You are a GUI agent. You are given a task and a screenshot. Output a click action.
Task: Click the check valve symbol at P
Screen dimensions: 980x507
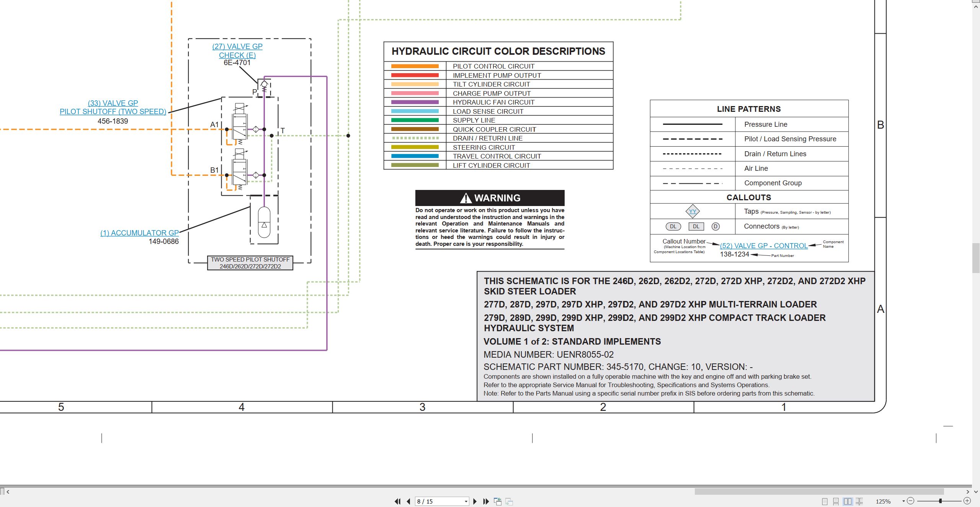[x=264, y=87]
